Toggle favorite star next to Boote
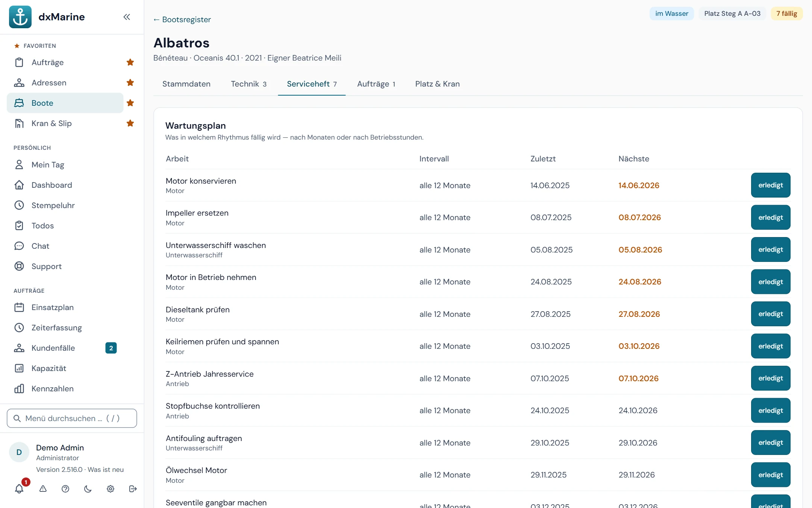The height and width of the screenshot is (508, 812). [x=130, y=103]
